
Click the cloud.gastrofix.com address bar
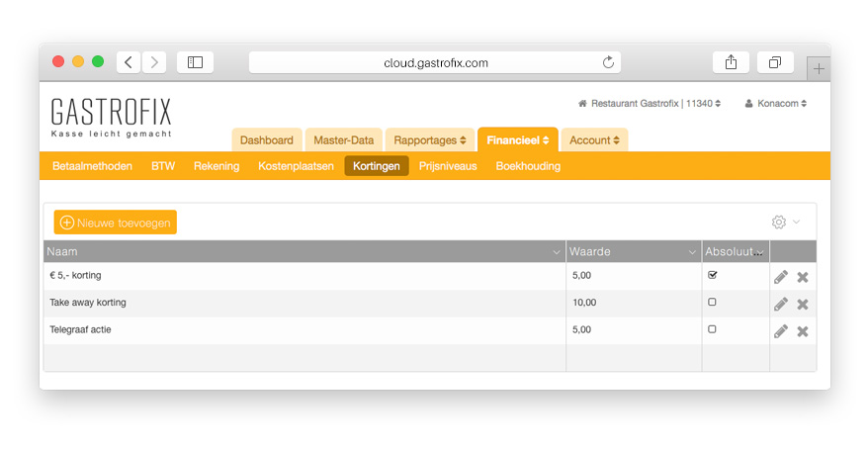(x=435, y=62)
